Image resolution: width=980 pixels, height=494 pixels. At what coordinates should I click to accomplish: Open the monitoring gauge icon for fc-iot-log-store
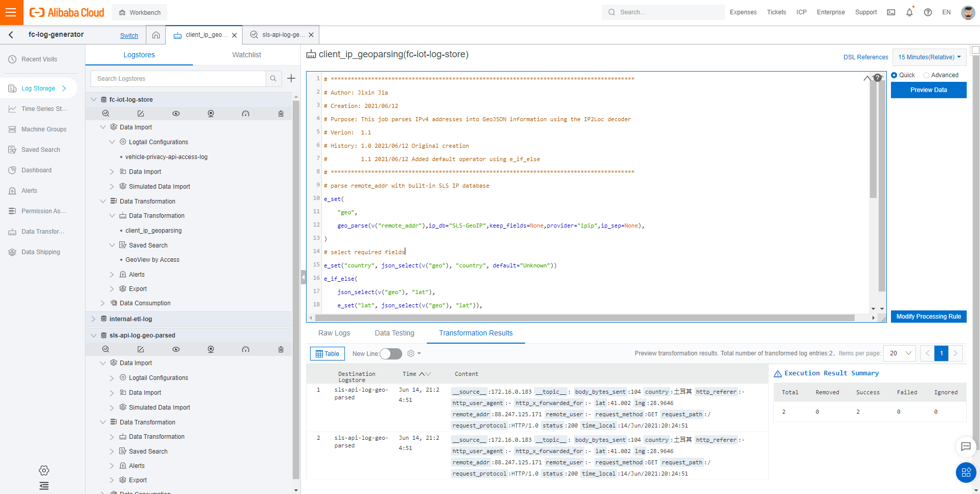(x=246, y=114)
